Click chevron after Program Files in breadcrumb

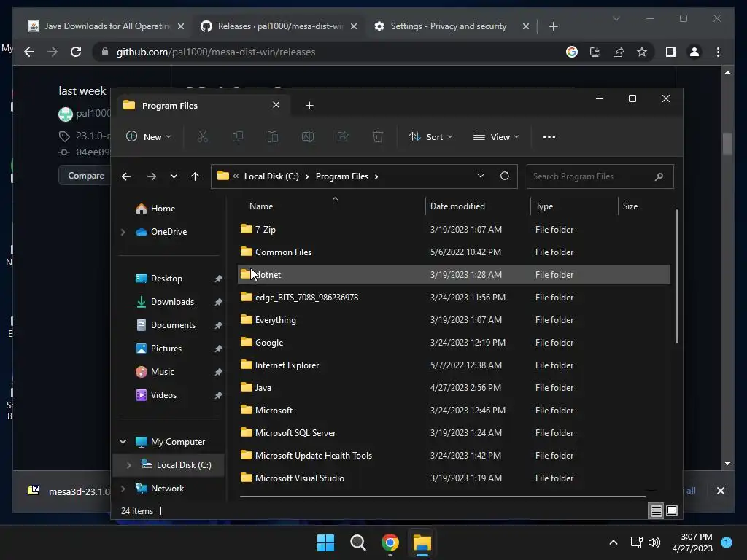pos(376,176)
